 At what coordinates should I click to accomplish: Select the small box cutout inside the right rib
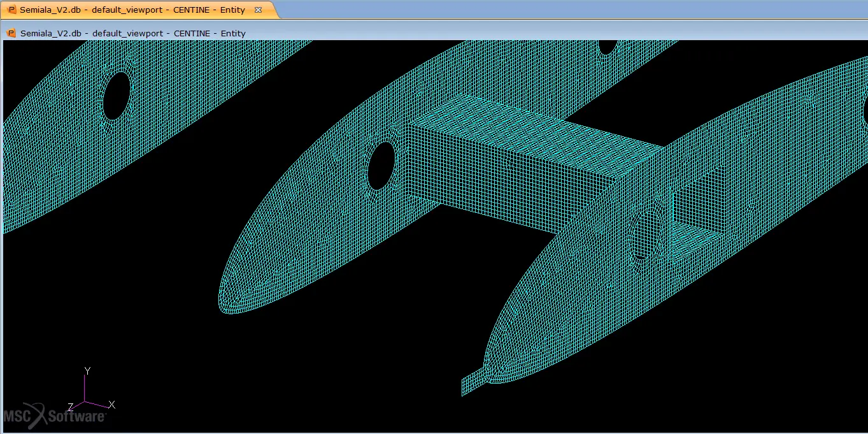(x=699, y=213)
